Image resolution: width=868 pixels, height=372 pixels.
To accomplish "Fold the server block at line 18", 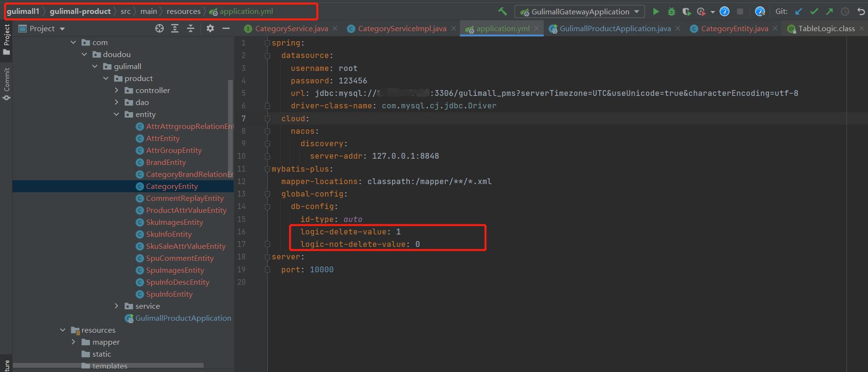I will (x=267, y=257).
